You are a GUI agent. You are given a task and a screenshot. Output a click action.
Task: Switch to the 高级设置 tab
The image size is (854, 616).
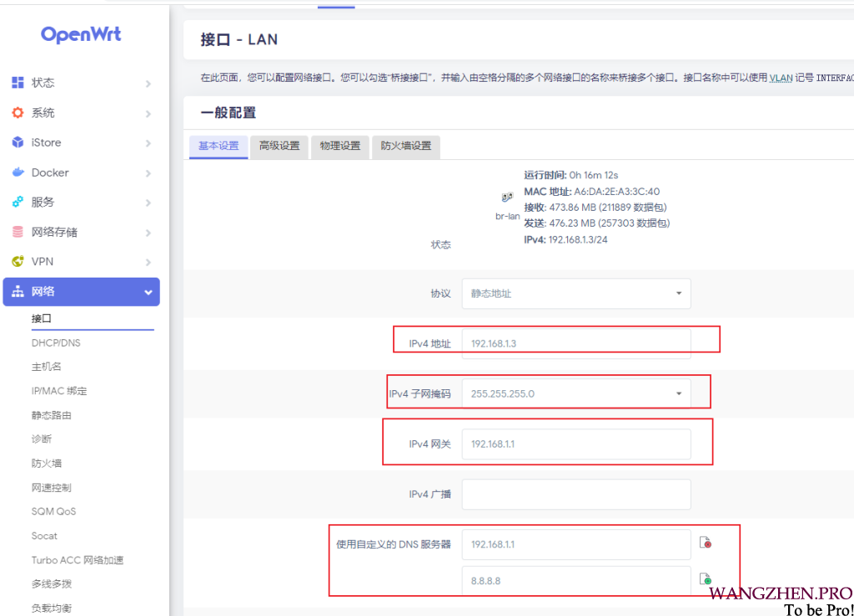point(279,146)
